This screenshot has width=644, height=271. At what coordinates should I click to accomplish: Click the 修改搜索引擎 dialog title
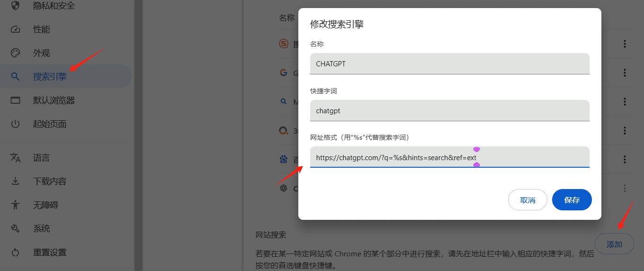pyautogui.click(x=337, y=24)
